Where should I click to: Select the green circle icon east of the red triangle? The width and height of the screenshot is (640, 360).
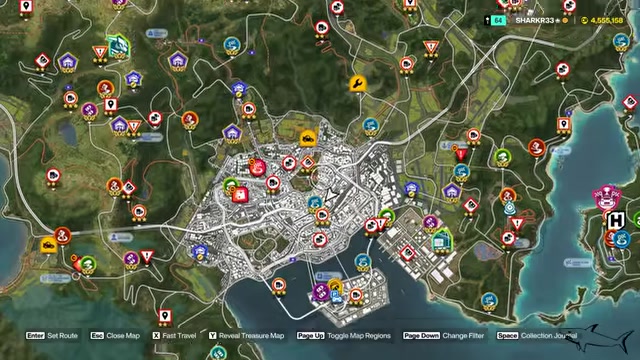click(x=502, y=156)
